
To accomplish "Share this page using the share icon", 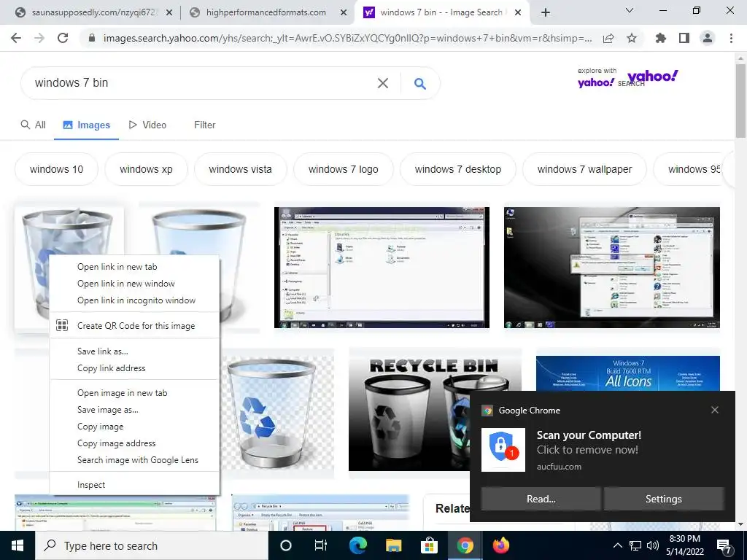I will [608, 38].
